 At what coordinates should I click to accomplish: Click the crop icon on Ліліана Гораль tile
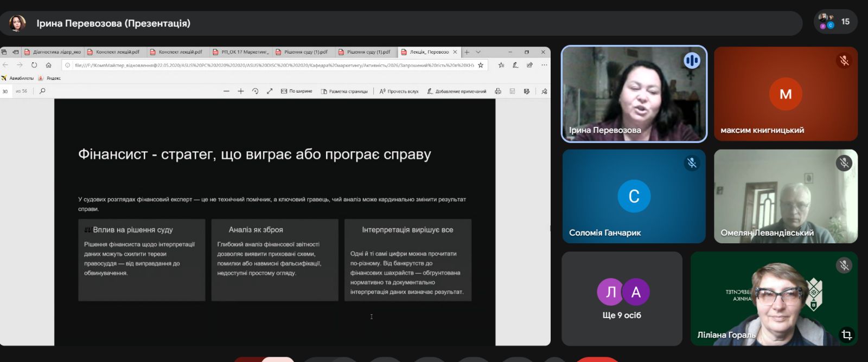(846, 335)
